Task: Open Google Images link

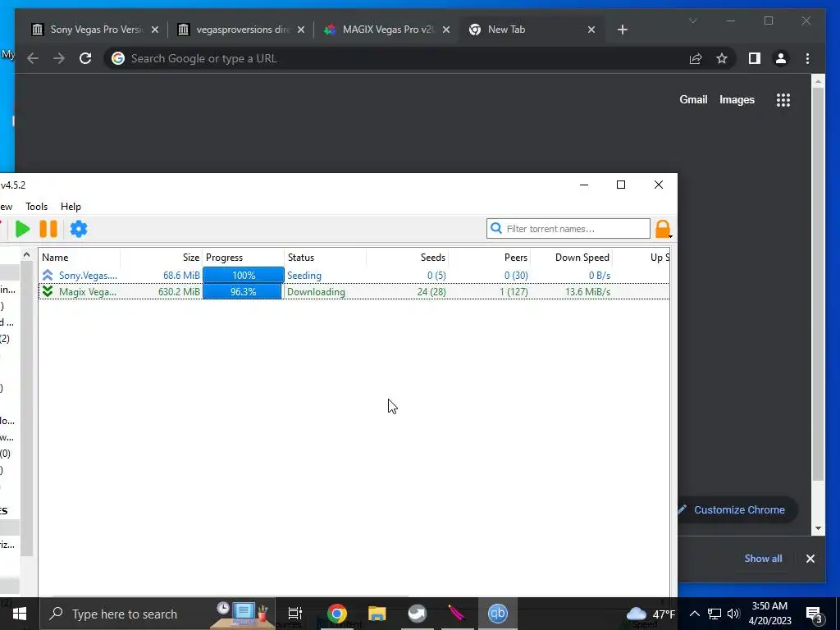Action: point(737,99)
